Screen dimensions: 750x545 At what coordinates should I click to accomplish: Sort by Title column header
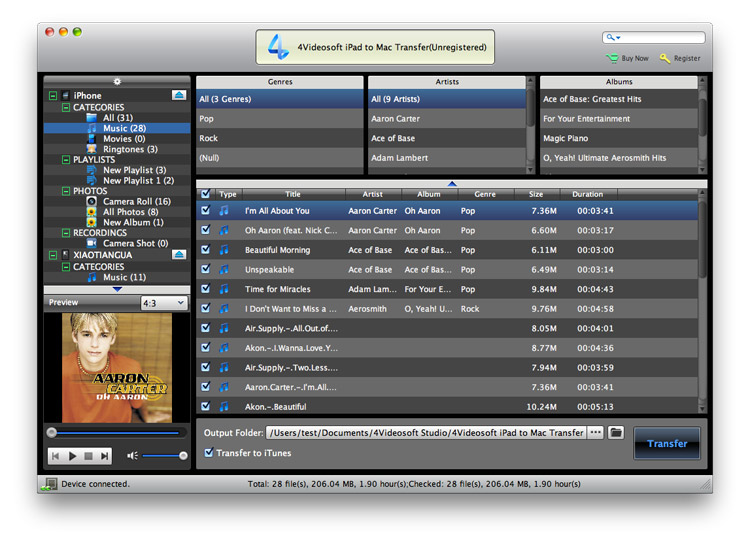pos(293,194)
